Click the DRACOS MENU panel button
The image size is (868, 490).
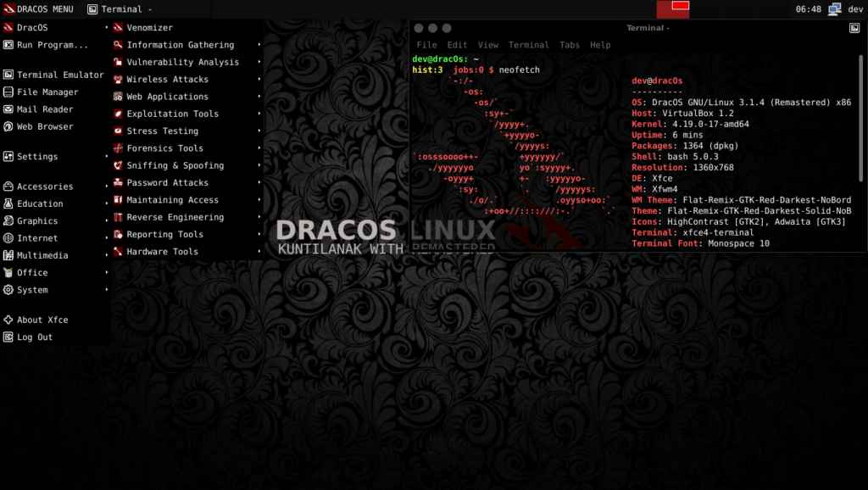38,8
